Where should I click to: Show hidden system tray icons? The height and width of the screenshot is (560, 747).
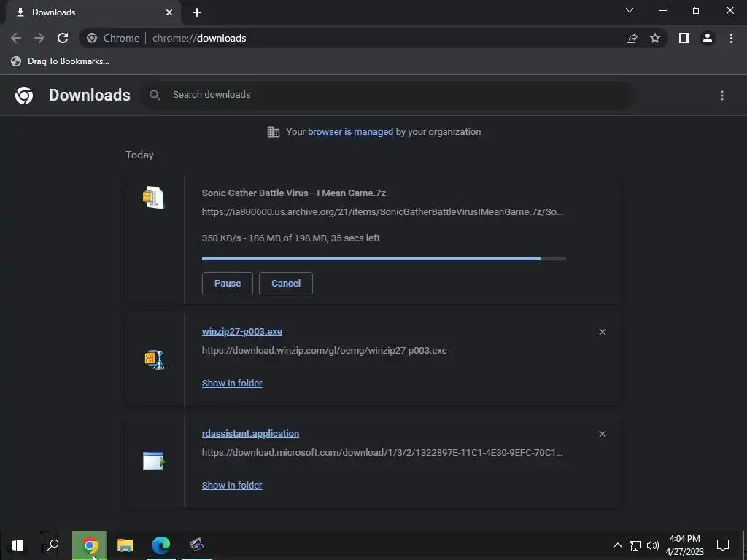tap(617, 545)
